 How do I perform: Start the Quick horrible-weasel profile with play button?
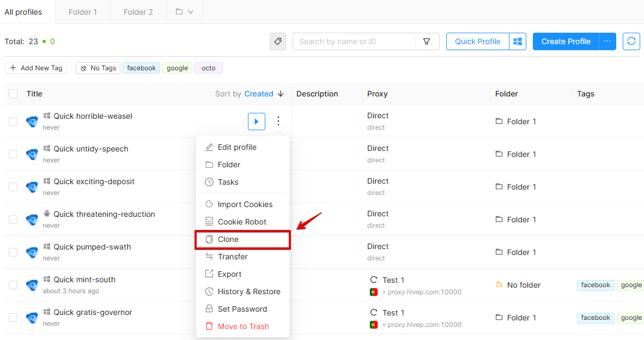256,122
